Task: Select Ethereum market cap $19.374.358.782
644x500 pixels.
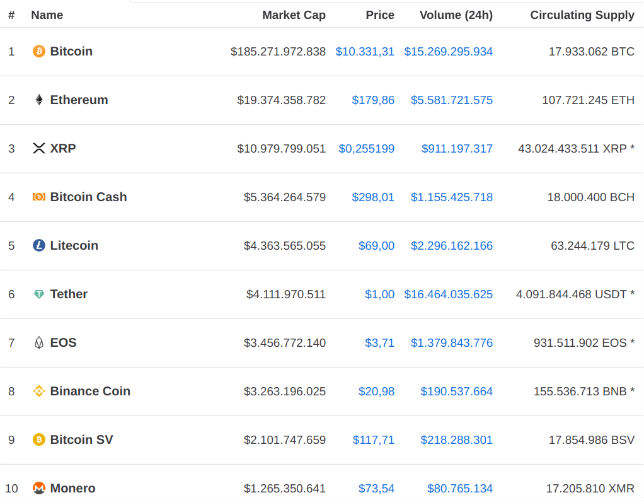Action: (x=281, y=100)
